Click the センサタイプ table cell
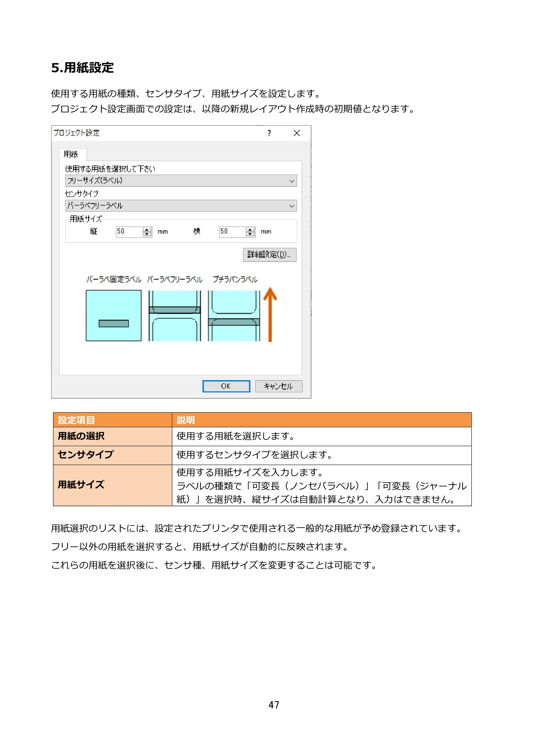The image size is (535, 756). pyautogui.click(x=113, y=455)
